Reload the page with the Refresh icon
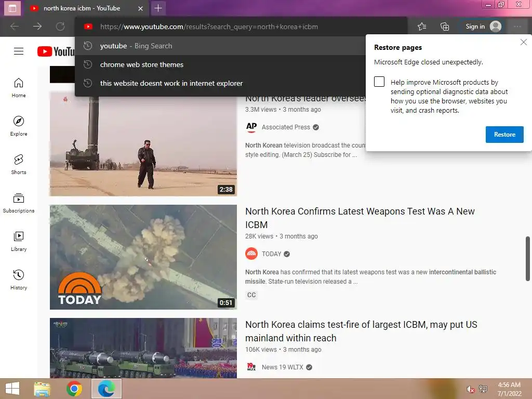 (x=60, y=26)
